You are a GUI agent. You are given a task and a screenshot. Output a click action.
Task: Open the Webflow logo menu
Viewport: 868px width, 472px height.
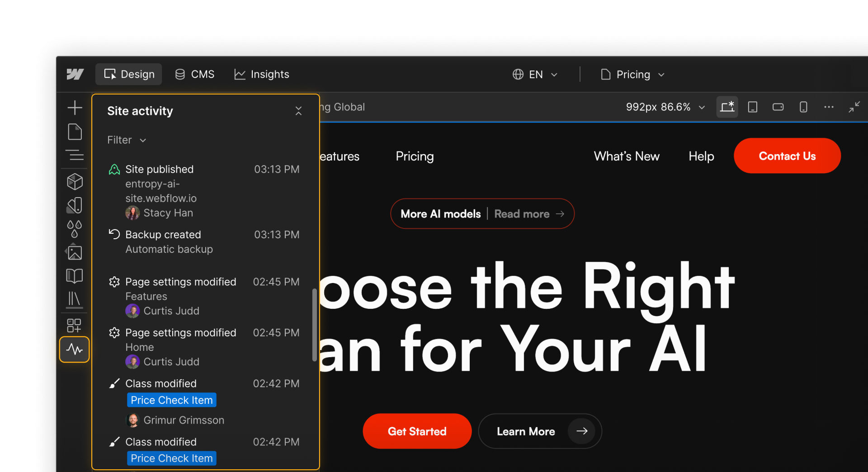point(75,74)
